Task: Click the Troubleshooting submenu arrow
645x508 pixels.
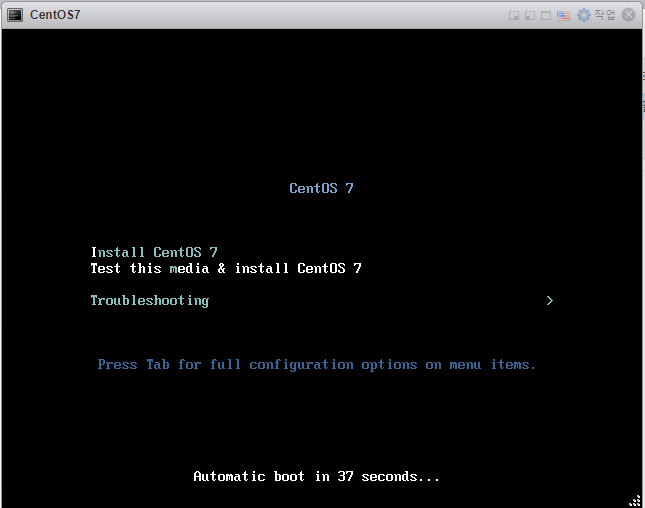Action: point(550,301)
